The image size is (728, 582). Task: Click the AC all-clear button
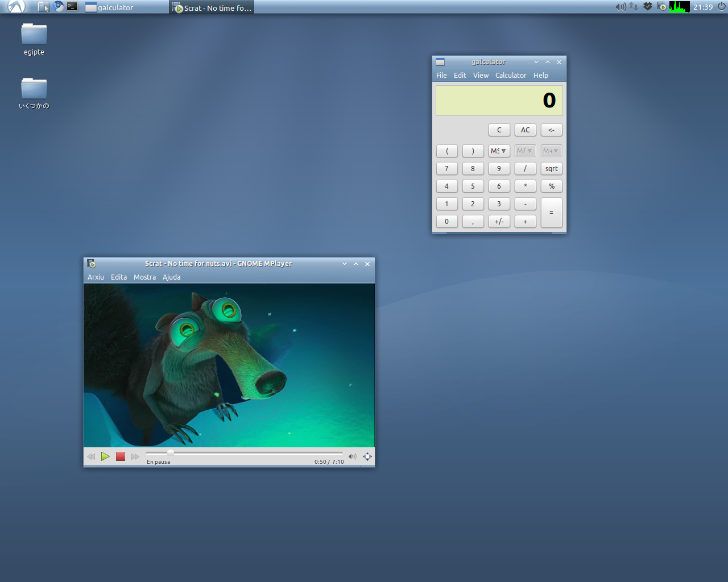526,130
